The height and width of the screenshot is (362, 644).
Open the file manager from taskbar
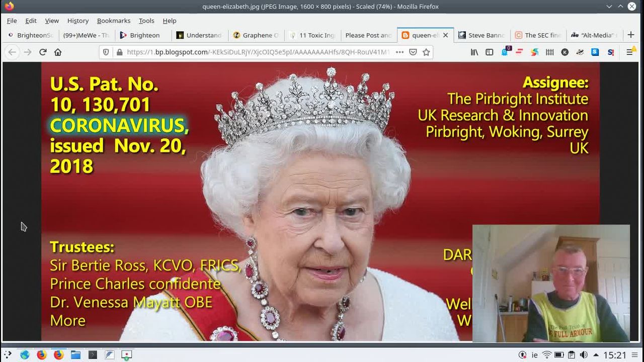coord(75,355)
